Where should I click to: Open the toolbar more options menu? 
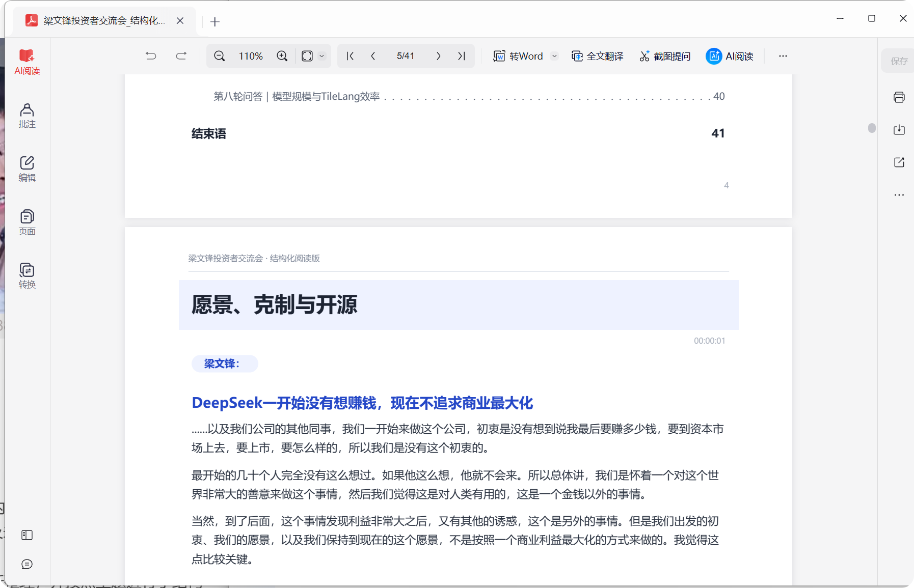tap(783, 56)
